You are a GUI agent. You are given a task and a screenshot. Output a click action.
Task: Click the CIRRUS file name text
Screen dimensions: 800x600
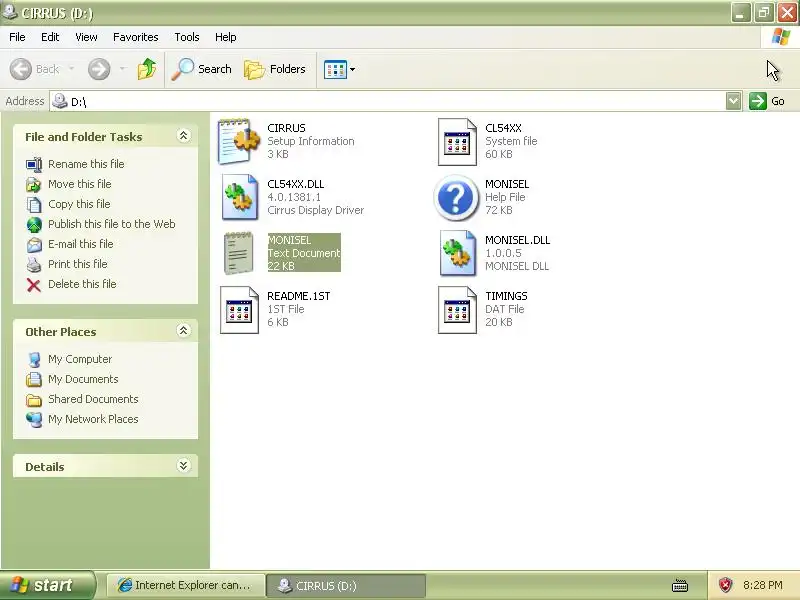286,128
